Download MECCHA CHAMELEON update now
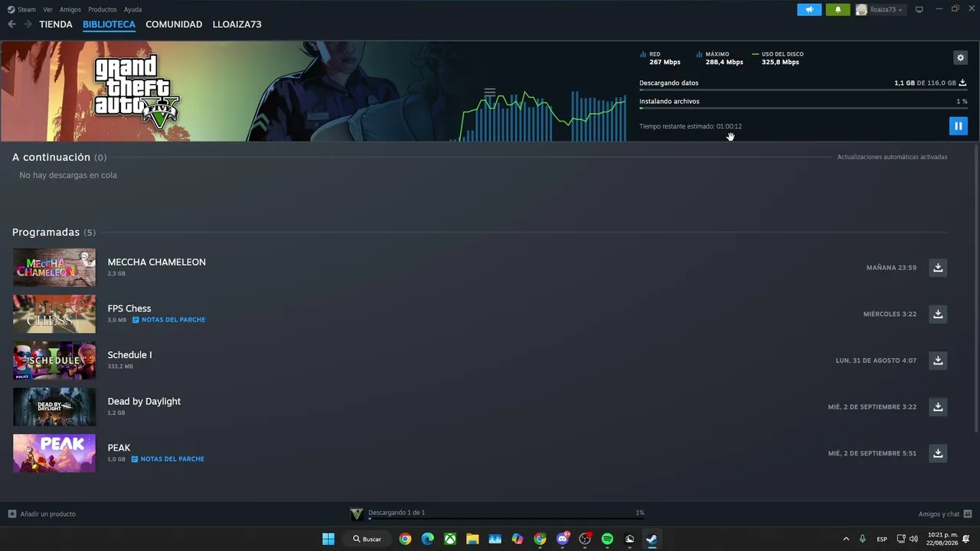 coord(938,267)
